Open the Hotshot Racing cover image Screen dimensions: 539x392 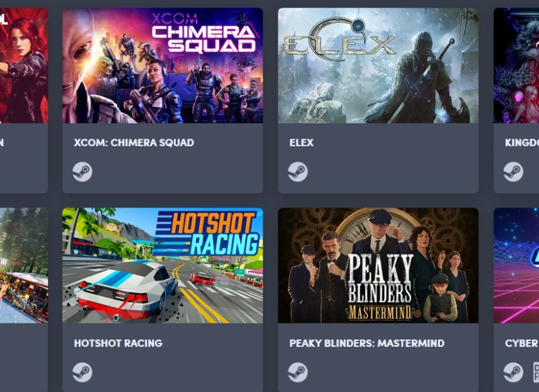tap(162, 265)
